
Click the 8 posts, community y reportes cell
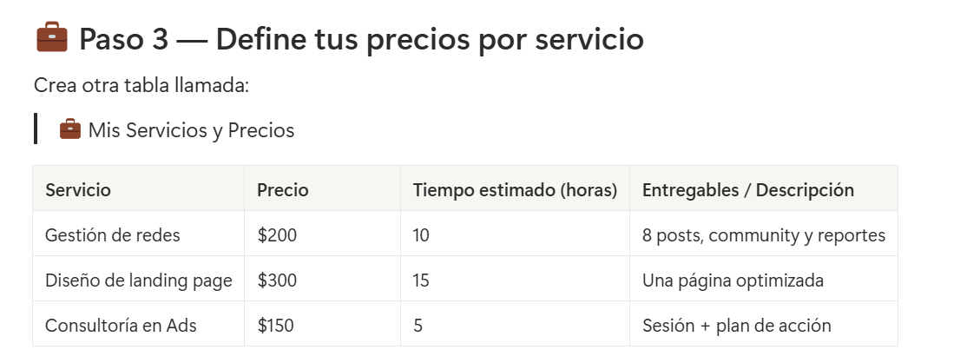(764, 234)
